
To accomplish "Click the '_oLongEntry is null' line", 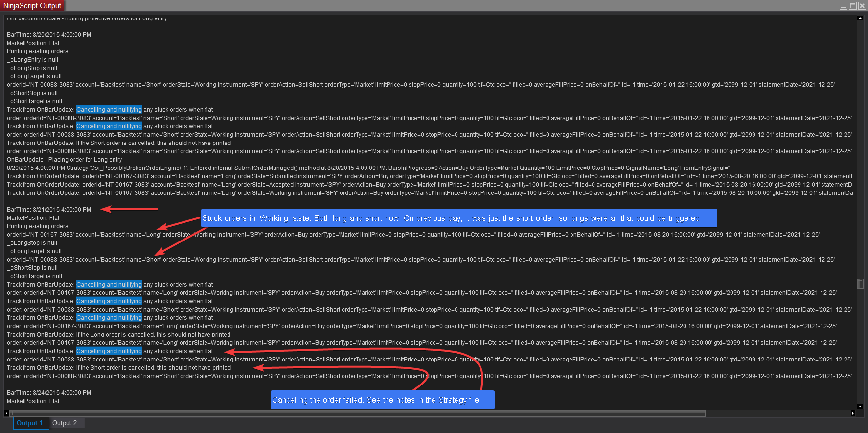I will pyautogui.click(x=32, y=60).
